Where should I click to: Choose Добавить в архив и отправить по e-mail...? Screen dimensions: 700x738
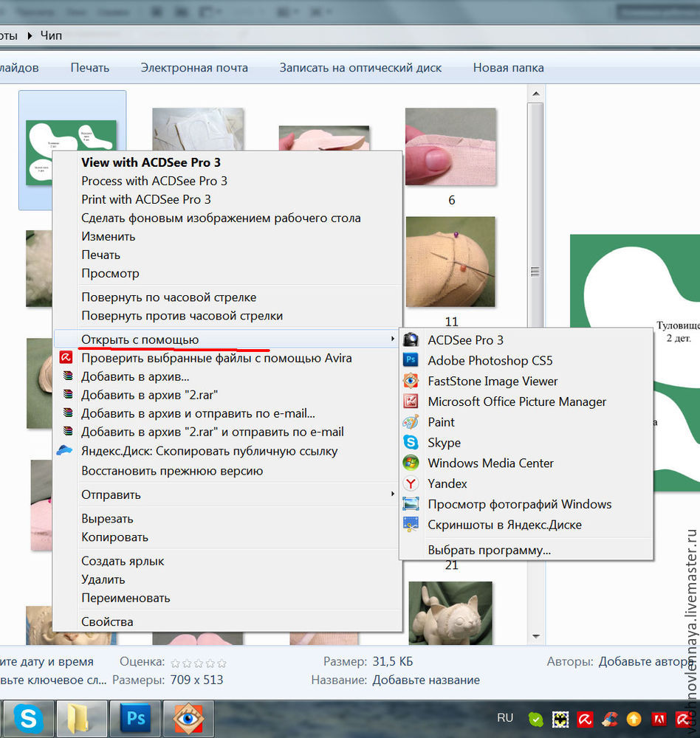[x=227, y=413]
